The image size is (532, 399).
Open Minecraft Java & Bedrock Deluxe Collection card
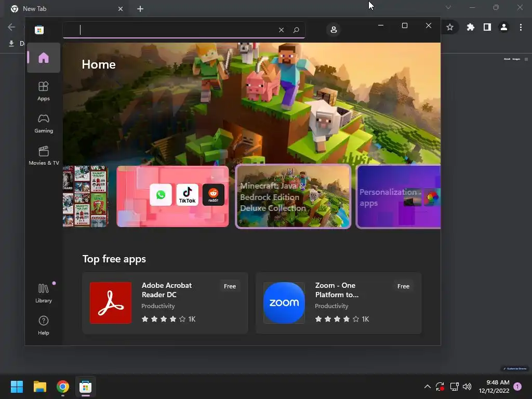coord(293,196)
